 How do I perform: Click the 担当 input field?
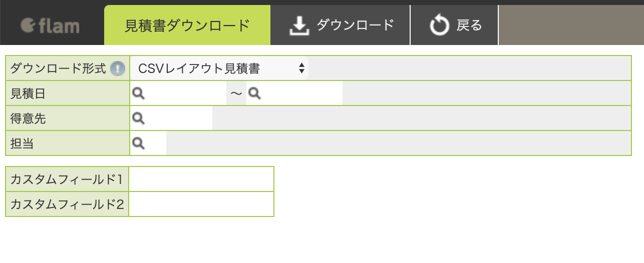148,143
